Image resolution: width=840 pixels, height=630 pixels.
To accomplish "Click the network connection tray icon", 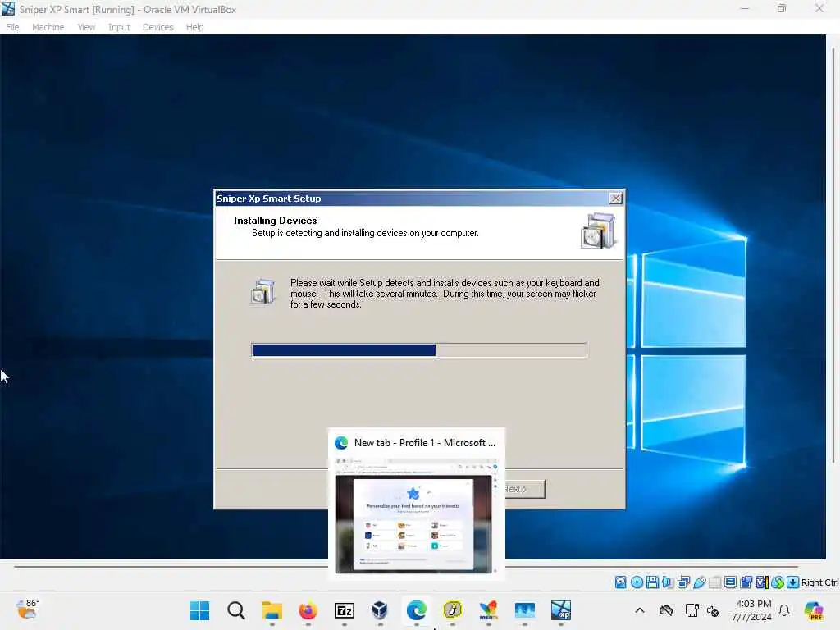I will tap(692, 610).
